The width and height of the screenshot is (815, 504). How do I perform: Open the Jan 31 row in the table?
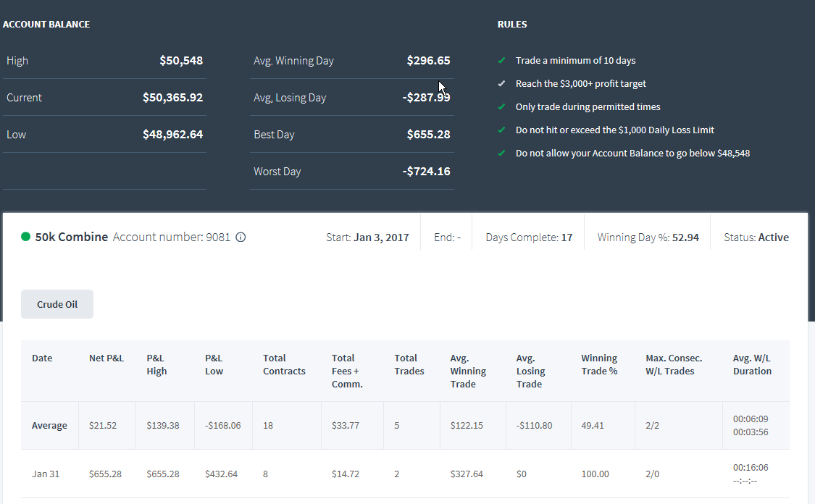coord(405,474)
